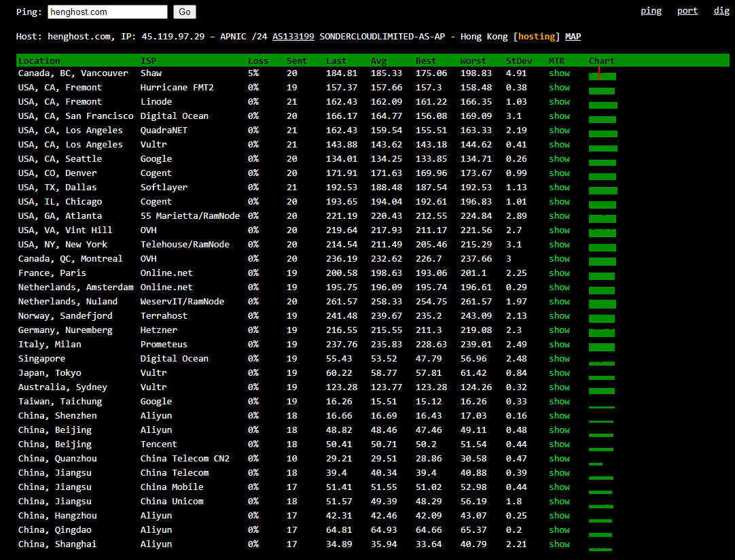Click the Avg column header
Screen dimensions: 735x560
click(378, 61)
